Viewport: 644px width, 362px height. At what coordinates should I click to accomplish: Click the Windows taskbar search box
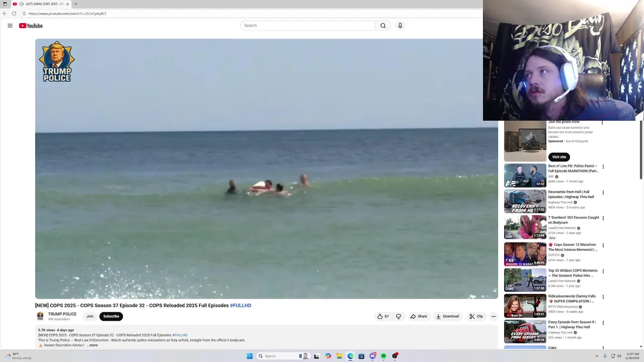[283, 356]
